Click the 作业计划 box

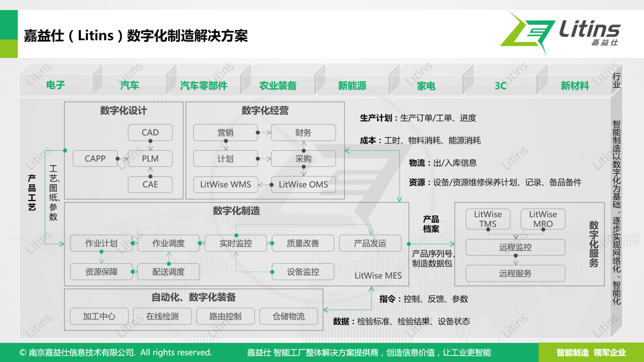(x=101, y=243)
